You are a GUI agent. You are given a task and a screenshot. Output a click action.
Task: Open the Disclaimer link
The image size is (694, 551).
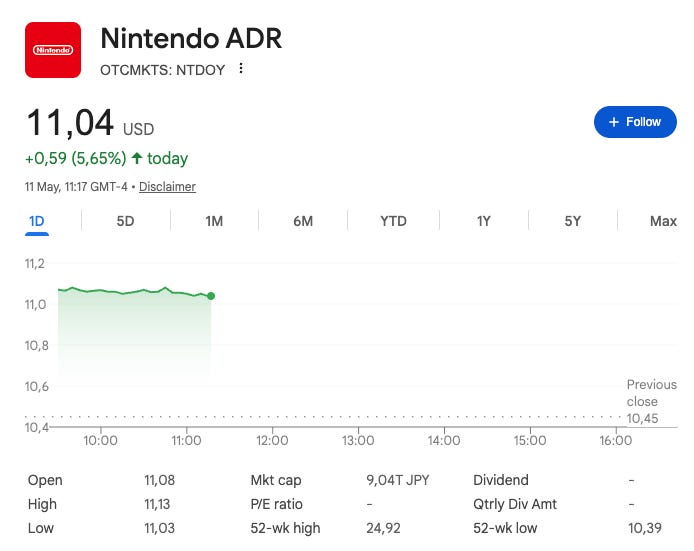coord(167,187)
